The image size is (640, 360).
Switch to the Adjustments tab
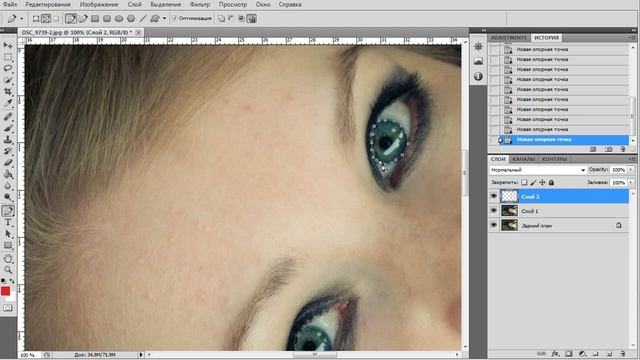[x=509, y=38]
